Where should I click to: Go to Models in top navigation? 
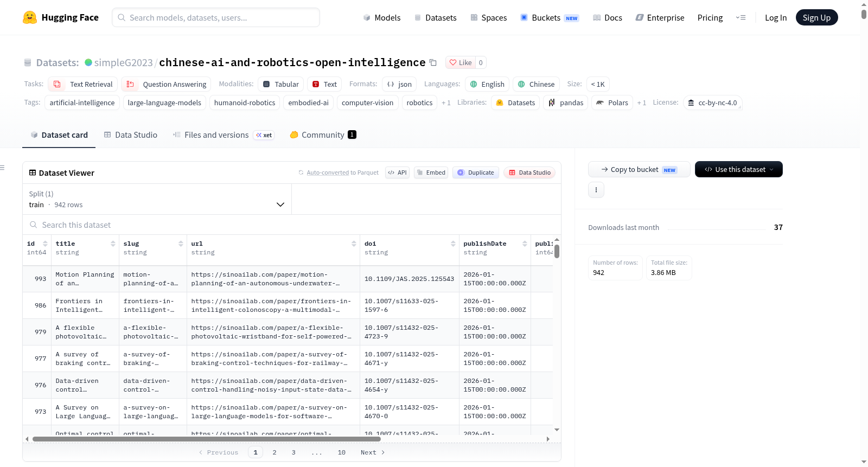point(382,17)
